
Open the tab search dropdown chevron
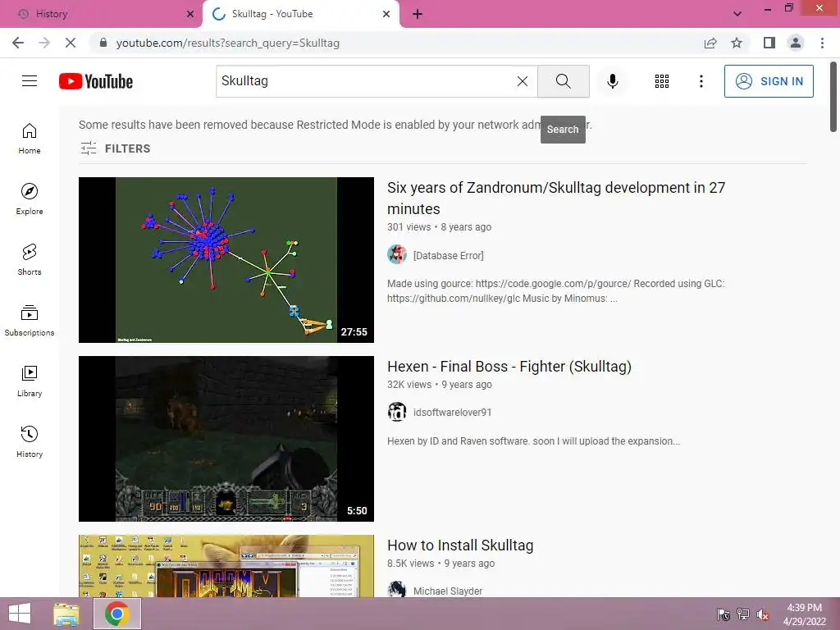click(x=737, y=14)
